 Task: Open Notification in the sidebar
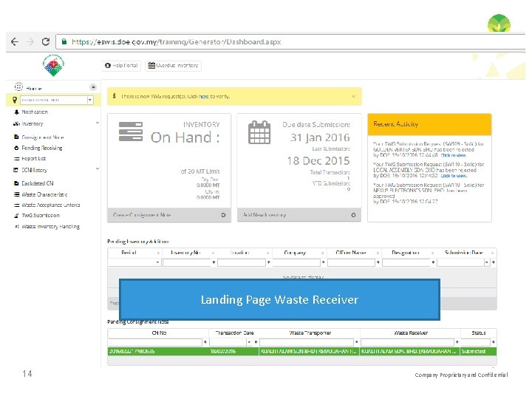click(35, 112)
